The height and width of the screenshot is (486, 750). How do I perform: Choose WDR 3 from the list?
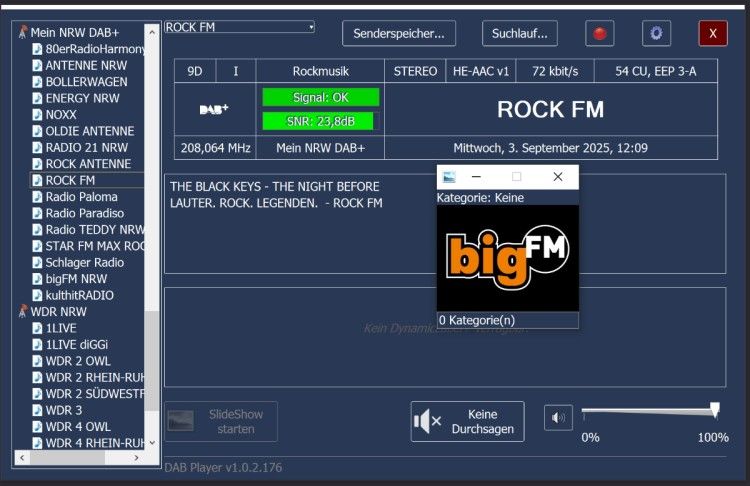click(x=64, y=410)
